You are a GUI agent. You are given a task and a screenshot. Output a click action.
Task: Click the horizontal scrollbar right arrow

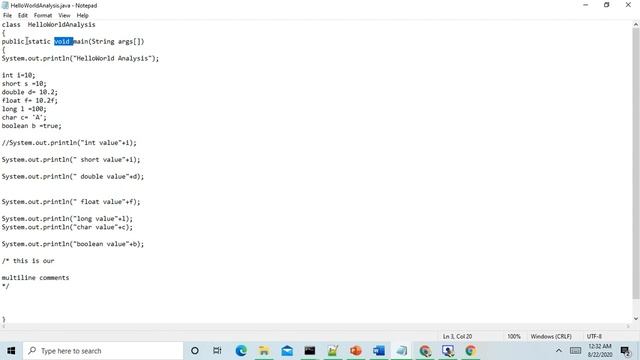(x=629, y=326)
